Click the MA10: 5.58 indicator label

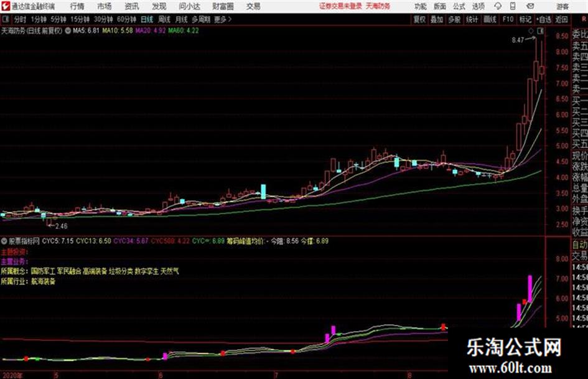coord(118,30)
